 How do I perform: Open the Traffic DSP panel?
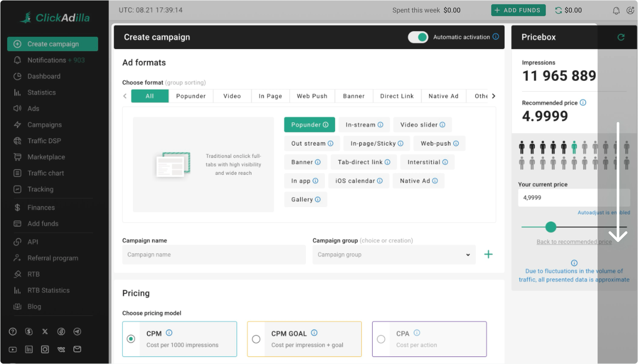tap(44, 141)
